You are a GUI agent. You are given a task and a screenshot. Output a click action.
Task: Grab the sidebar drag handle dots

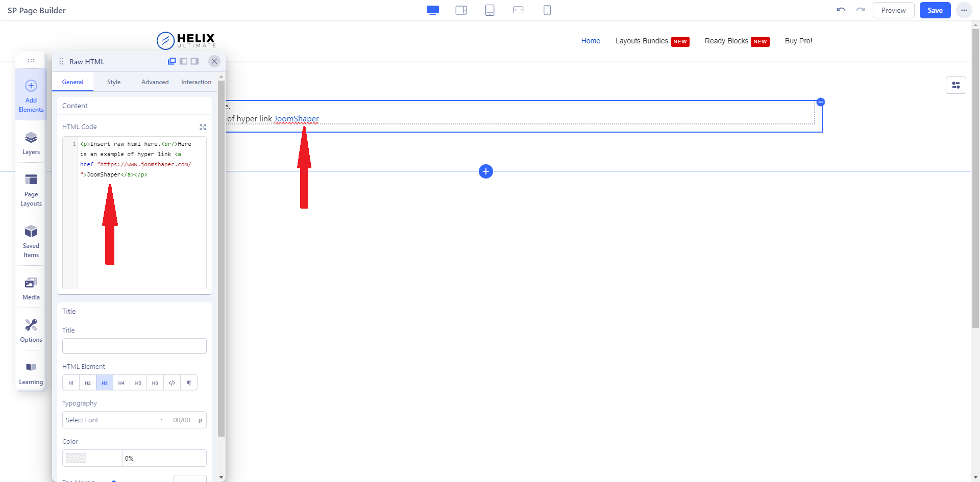pos(31,61)
